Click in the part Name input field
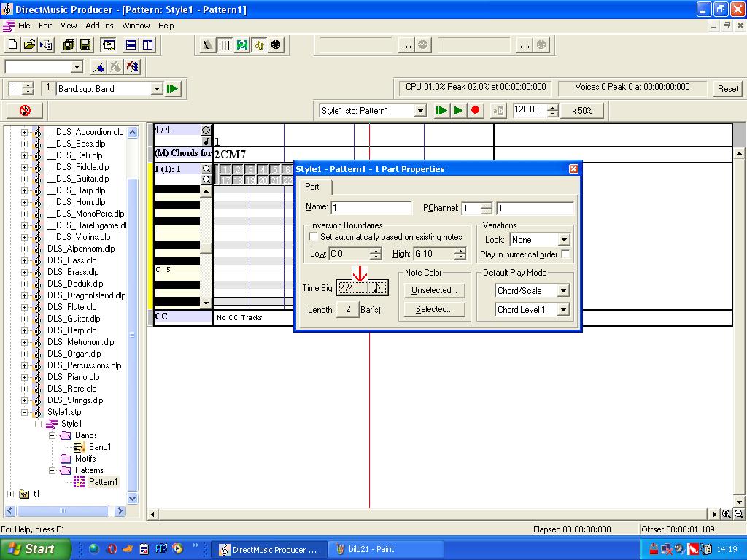Viewport: 747px width, 560px height. coord(371,209)
